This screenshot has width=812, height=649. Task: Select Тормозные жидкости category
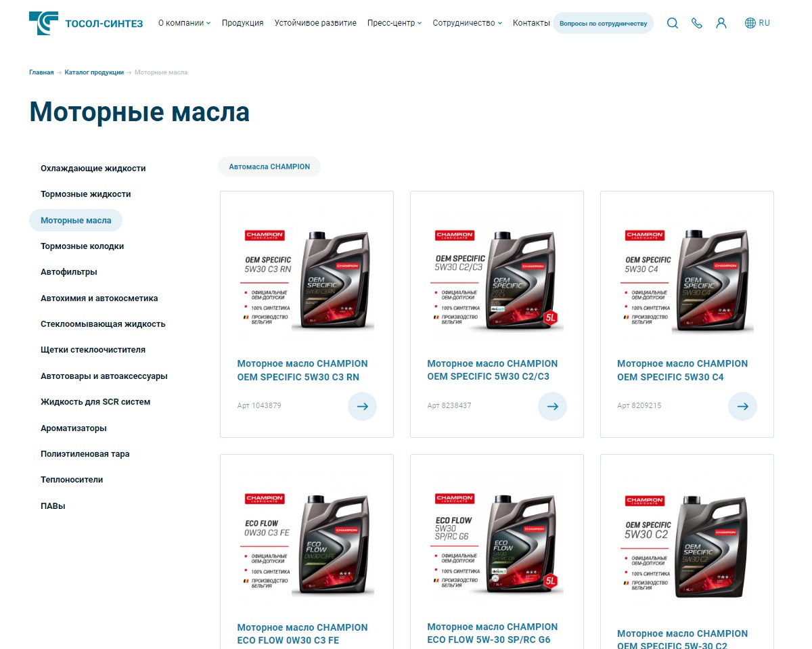[86, 194]
